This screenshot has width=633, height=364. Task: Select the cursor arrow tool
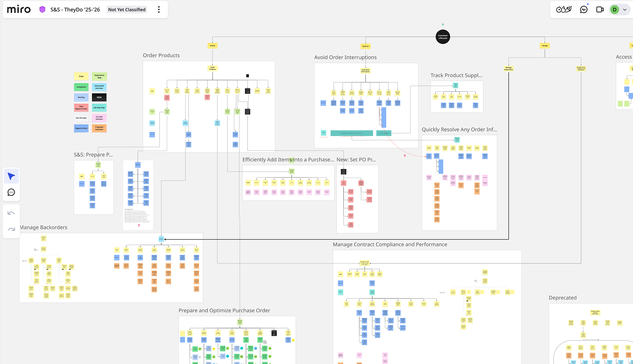tap(11, 176)
